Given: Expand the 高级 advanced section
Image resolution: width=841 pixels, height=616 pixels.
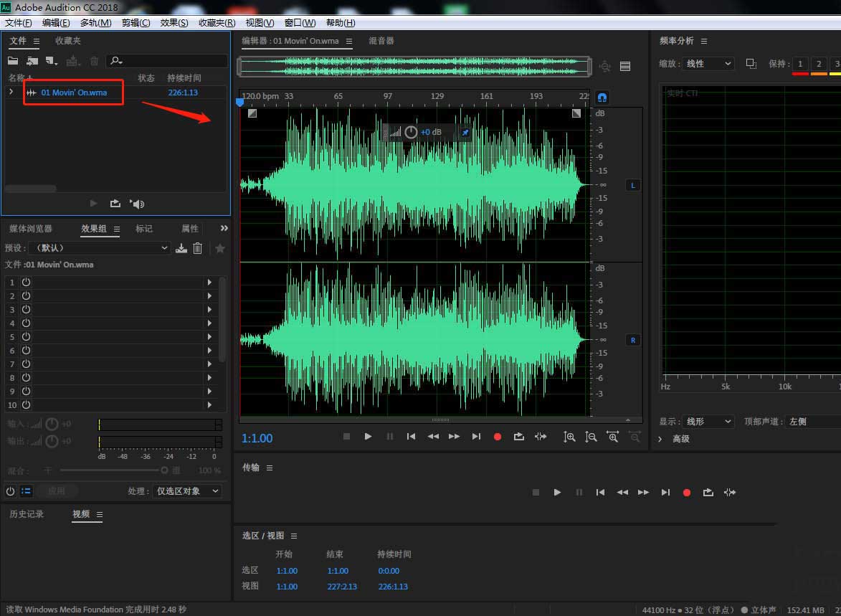Looking at the screenshot, I should 660,439.
